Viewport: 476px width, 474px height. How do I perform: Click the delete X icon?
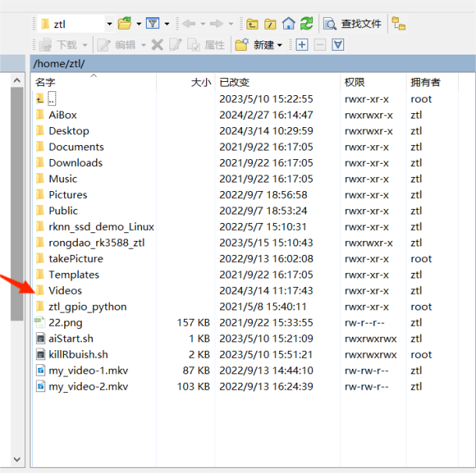pyautogui.click(x=158, y=45)
